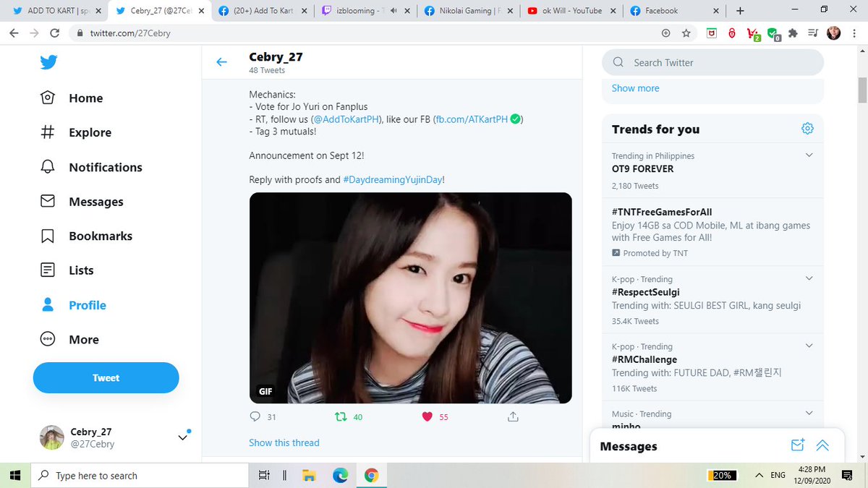Screen dimensions: 868x488
Task: Open the #RMChallenge trend
Action: [644, 360]
